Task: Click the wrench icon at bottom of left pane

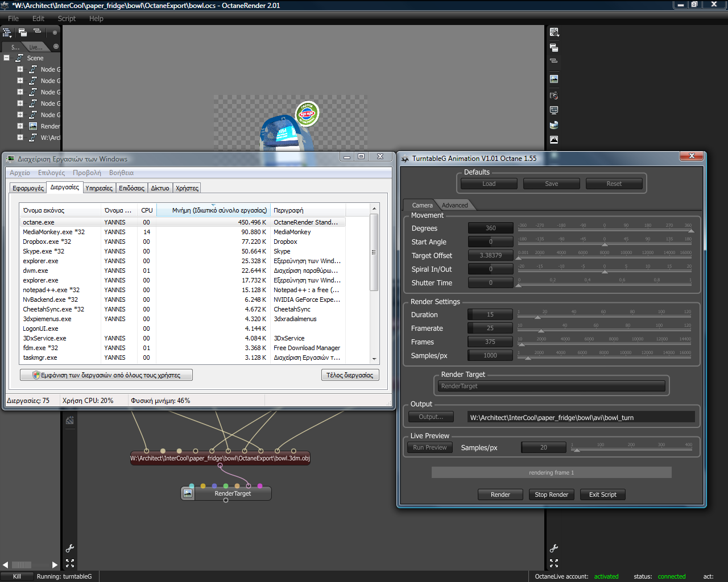Action: pyautogui.click(x=70, y=548)
